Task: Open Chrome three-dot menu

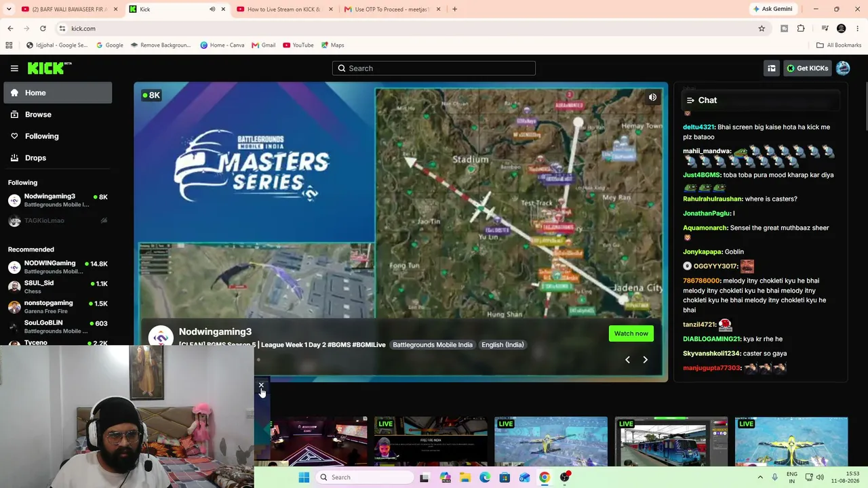Action: [858, 28]
